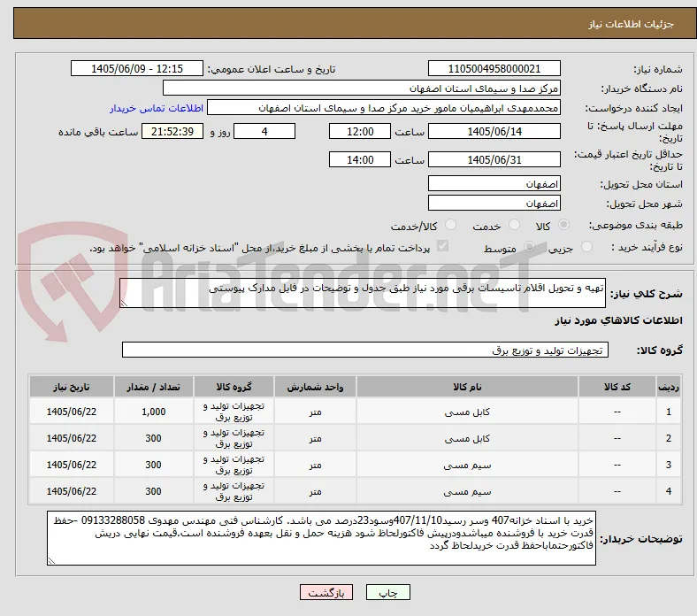
Task: Click the delivery province field اصفهان
Action: coord(494,183)
